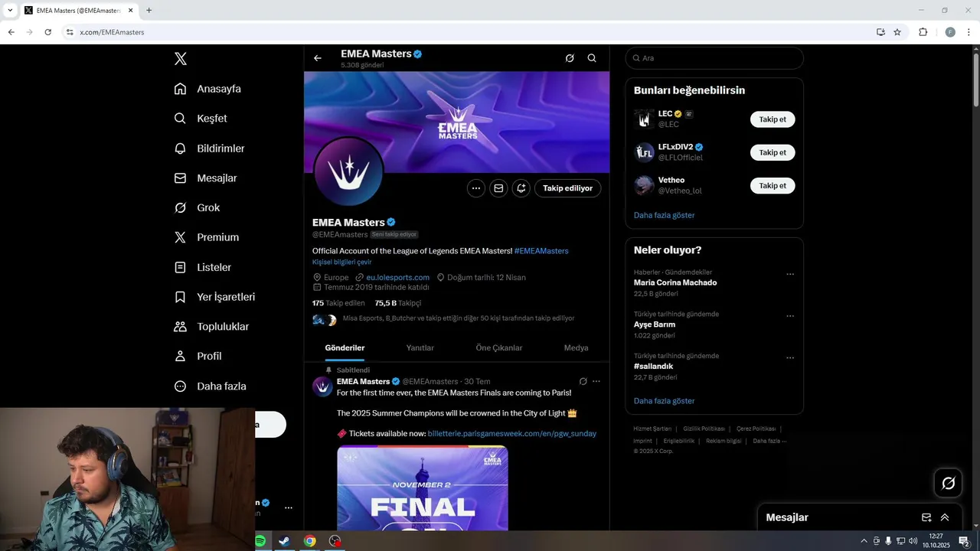Follow LEC with Takip et
Screen dimensions: 980x551
coord(773,119)
